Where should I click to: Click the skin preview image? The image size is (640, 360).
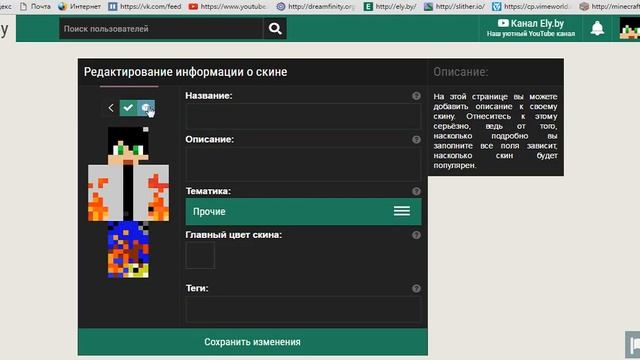[x=128, y=202]
